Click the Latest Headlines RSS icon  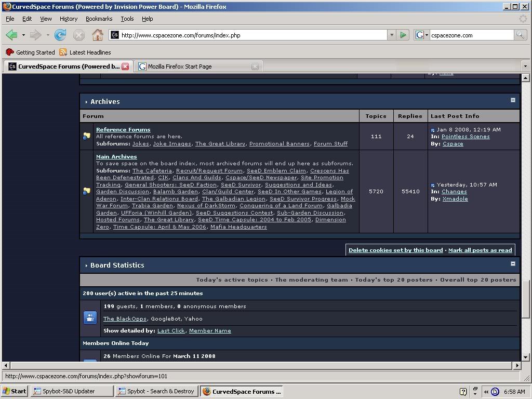[63, 52]
